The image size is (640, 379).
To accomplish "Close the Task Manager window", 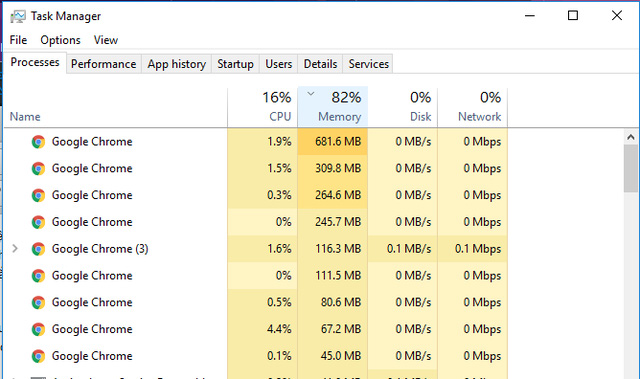I will click(617, 16).
